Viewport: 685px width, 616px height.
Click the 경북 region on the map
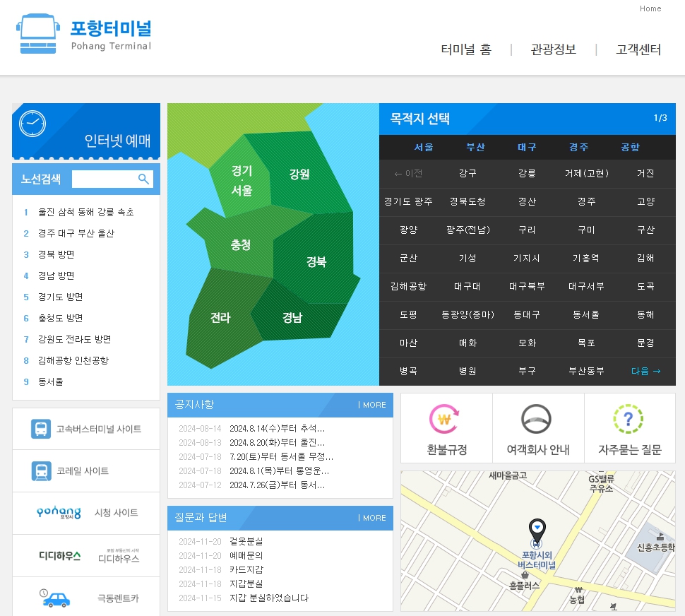coord(317,261)
